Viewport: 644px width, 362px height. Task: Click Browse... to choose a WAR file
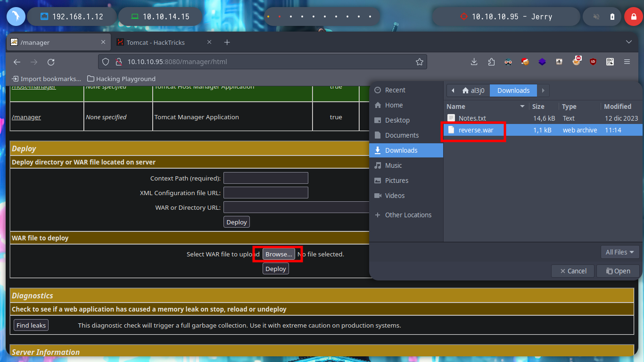[x=279, y=254]
